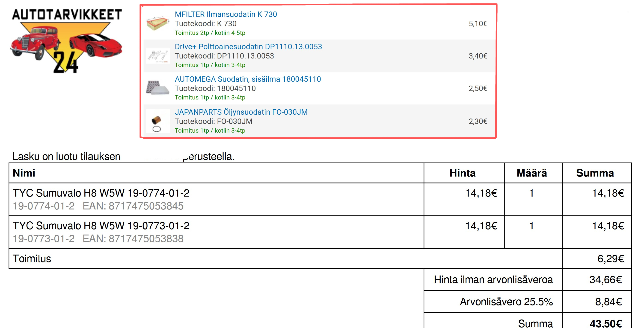Open MFILTER Ilmansuodatin K 730 link
This screenshot has width=644, height=328.
(x=226, y=15)
